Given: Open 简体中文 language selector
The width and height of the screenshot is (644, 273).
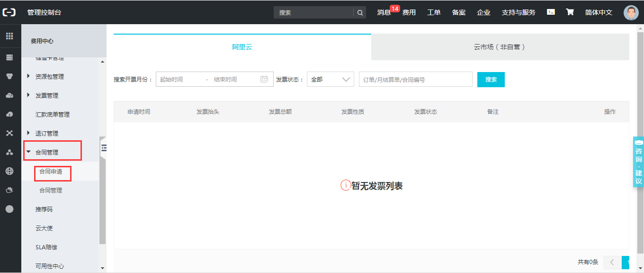Looking at the screenshot, I should (x=599, y=13).
